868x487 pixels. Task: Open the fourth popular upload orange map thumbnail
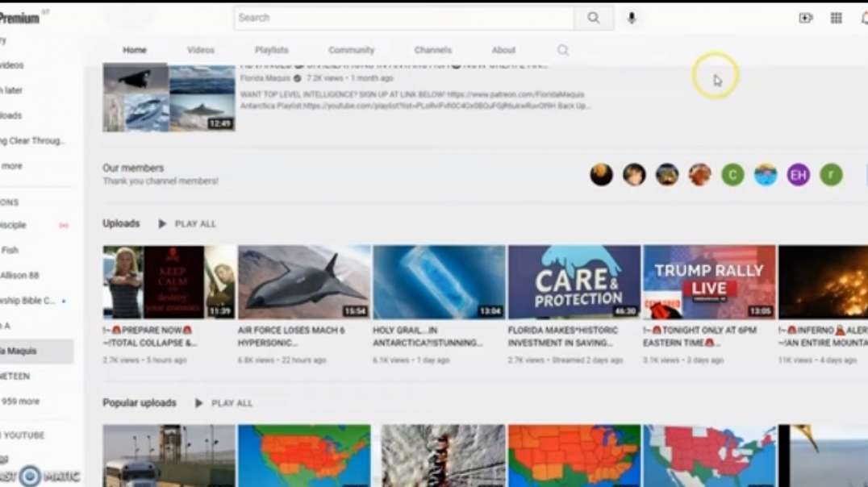[574, 456]
